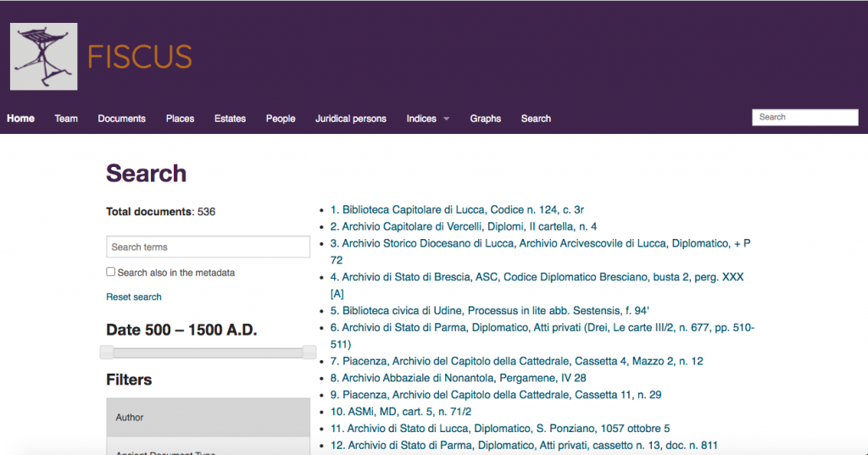This screenshot has height=455, width=868.
Task: Grab the right date slider handle
Action: (309, 352)
